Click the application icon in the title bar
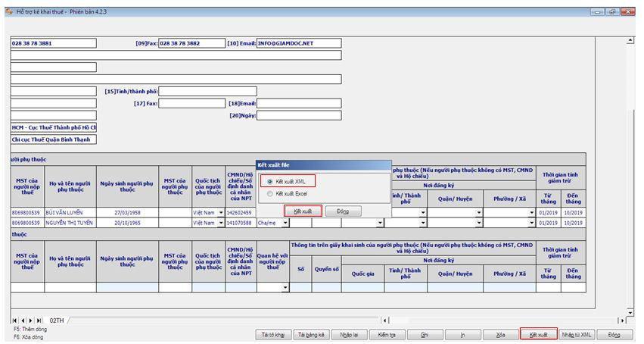Viewport: 644px width, 344px height. point(8,11)
